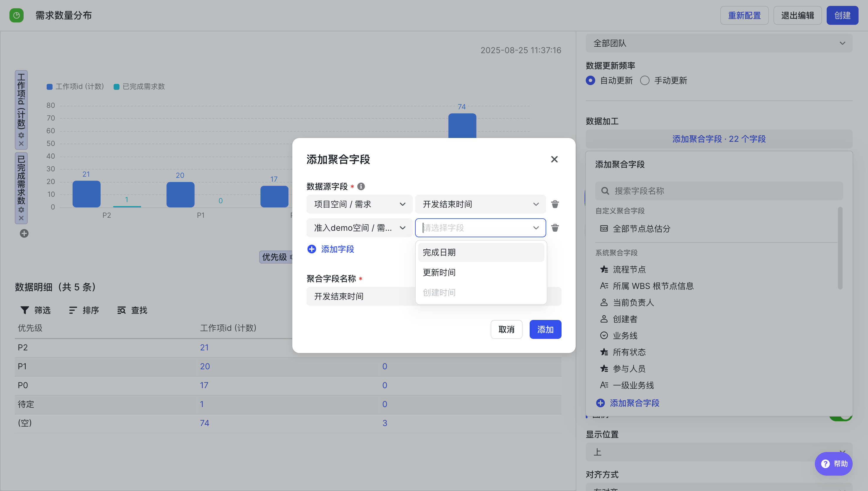Open the 帮助 help bubble

pos(834,464)
